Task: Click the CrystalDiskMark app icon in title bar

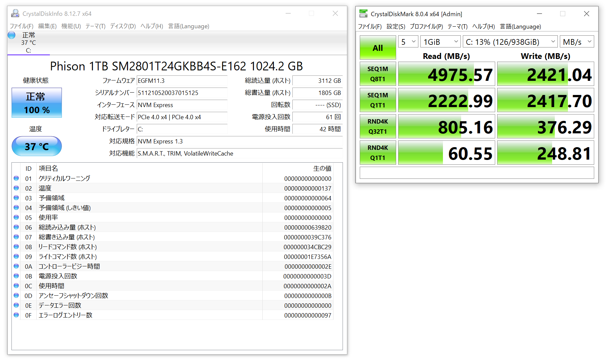Action: click(x=363, y=14)
